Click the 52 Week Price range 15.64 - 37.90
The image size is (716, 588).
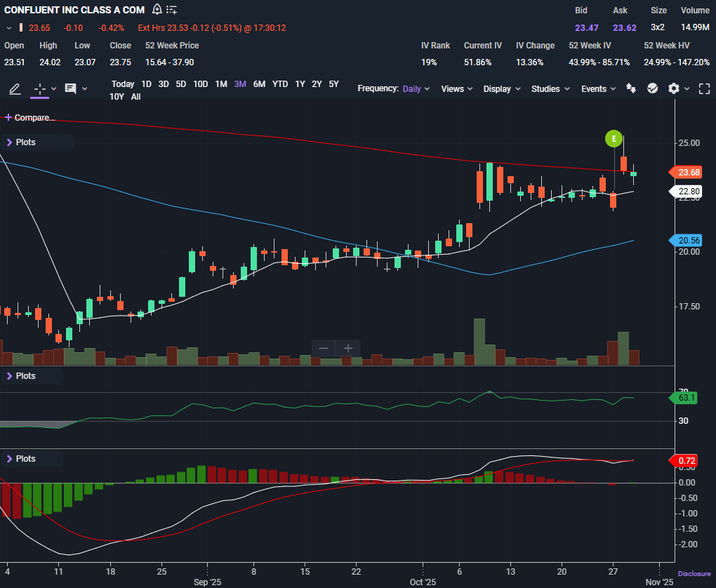click(169, 62)
